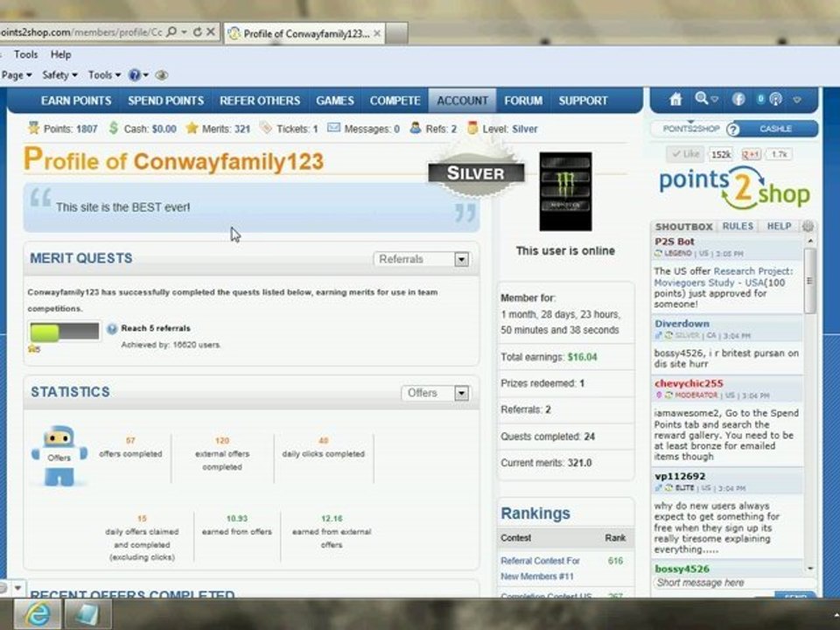Click the Facebook Like button
This screenshot has height=630, width=840.
(686, 154)
